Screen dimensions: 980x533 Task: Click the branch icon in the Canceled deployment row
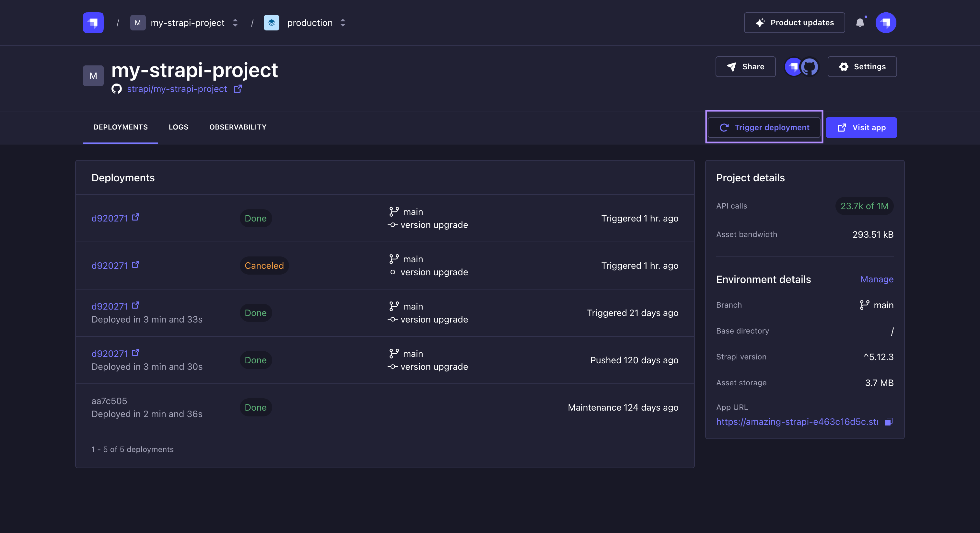[x=394, y=259]
